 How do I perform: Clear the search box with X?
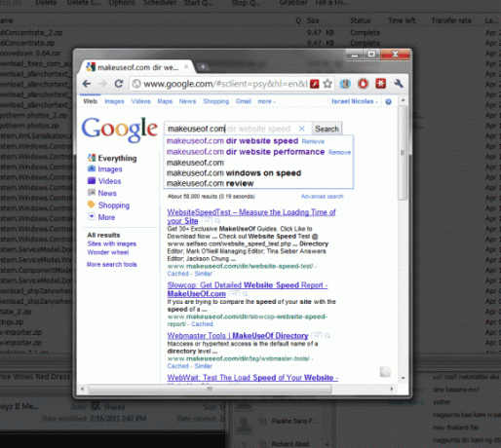pyautogui.click(x=301, y=129)
